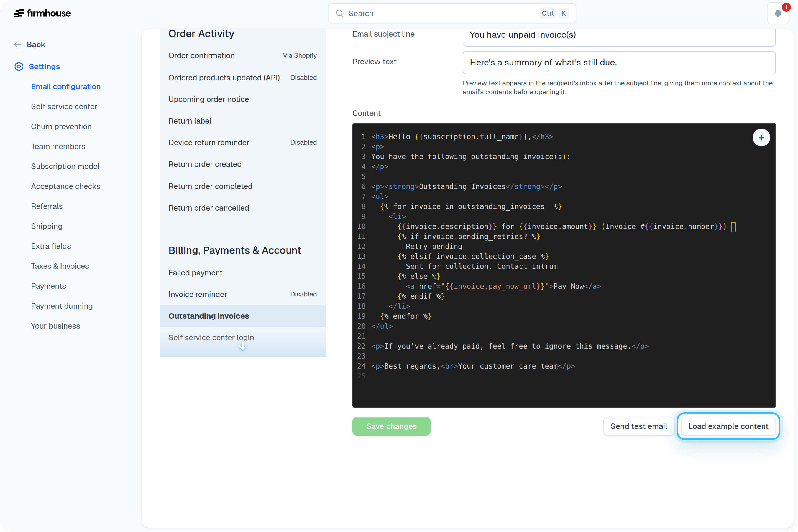This screenshot has height=532, width=798.
Task: Select Self service center login template
Action: point(243,337)
